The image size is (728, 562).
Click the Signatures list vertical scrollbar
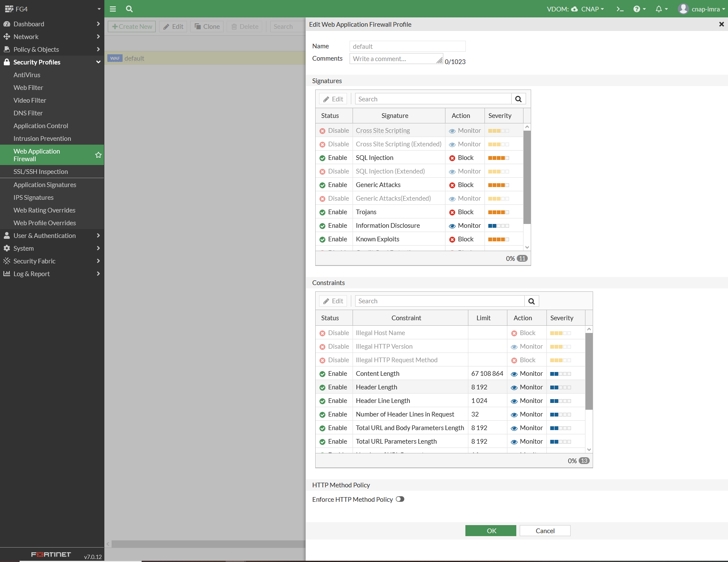coord(527,177)
